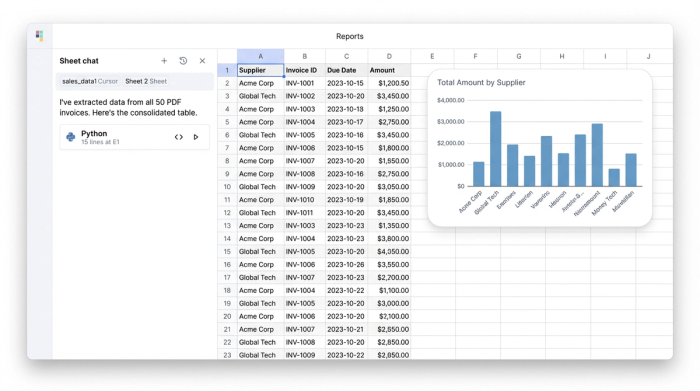The image size is (700, 391).
Task: Click cell INV-1002
Action: pyautogui.click(x=304, y=96)
